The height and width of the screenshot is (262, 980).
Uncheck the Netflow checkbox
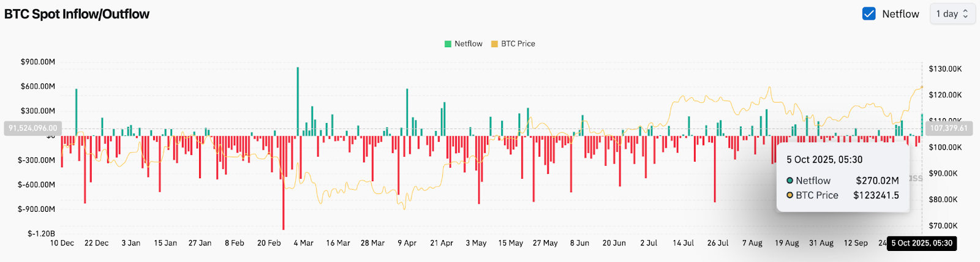pyautogui.click(x=869, y=13)
